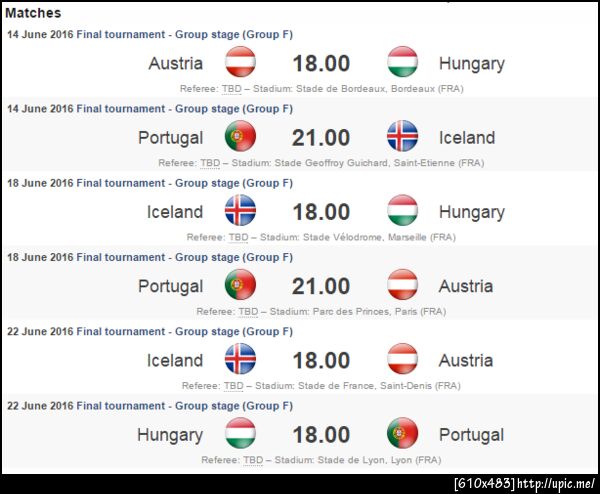Click Iceland's flag in the Portugal–Iceland match
This screenshot has height=494, width=600.
[402, 137]
